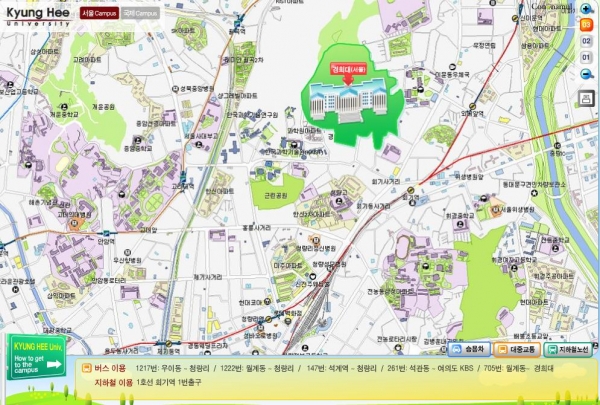Screen dimensions: 600x405
Task: Select zoom level 02
Action: point(587,41)
